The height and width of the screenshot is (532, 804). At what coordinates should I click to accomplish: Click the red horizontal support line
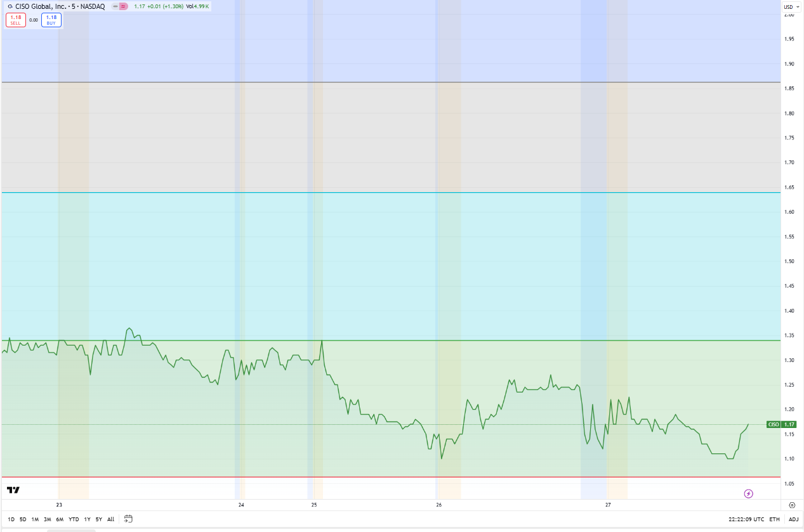(390, 477)
